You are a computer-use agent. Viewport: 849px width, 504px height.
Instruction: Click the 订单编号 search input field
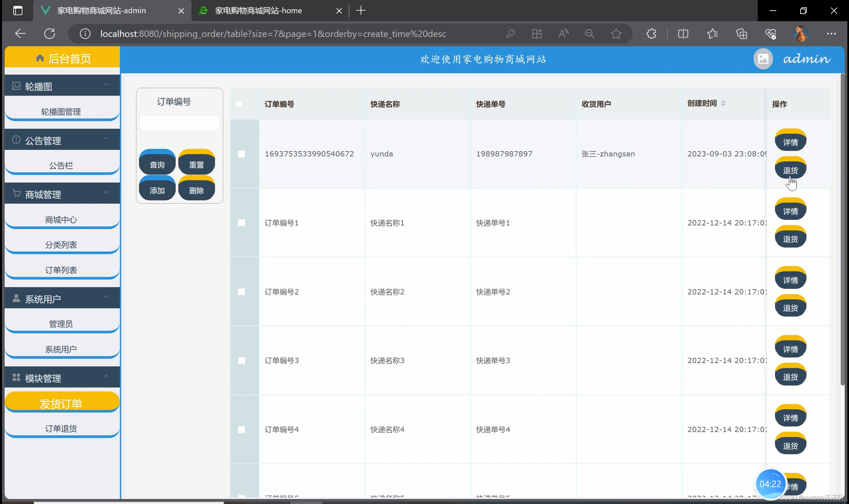coord(179,123)
